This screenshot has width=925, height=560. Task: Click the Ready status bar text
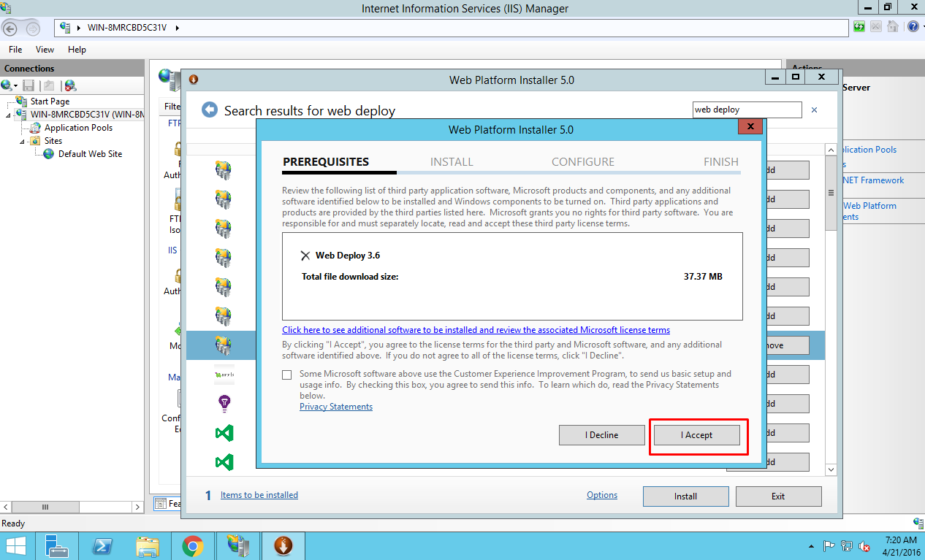13,523
